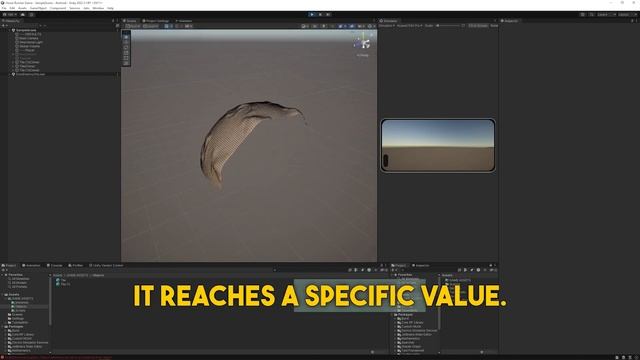Select the View hand tool in Scene
640x360 pixels.
126,37
